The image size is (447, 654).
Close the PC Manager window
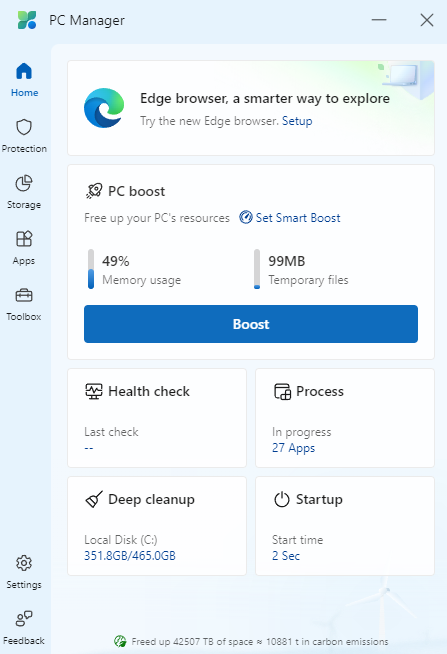(x=427, y=20)
